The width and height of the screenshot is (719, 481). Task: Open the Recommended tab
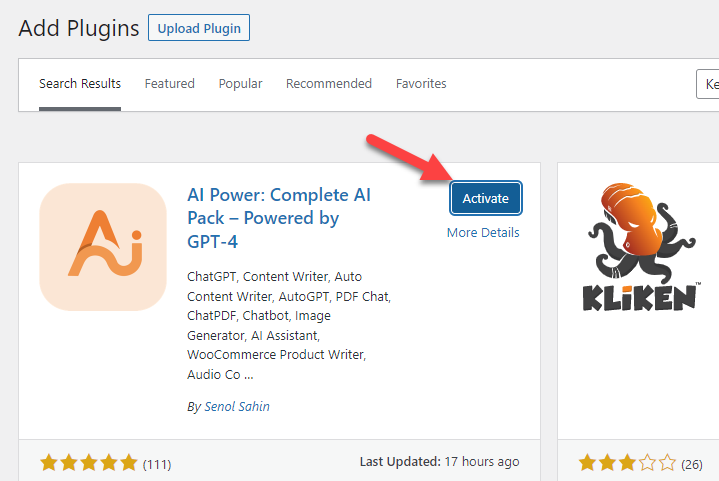329,83
